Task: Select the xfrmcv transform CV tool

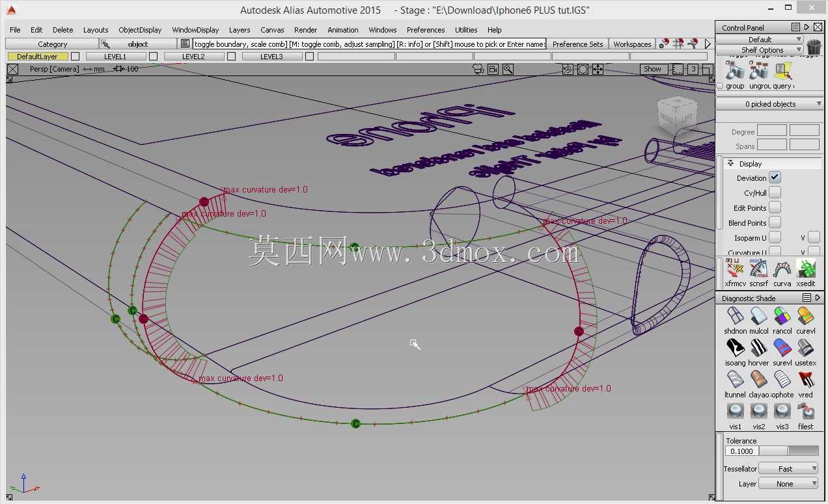Action: click(736, 269)
